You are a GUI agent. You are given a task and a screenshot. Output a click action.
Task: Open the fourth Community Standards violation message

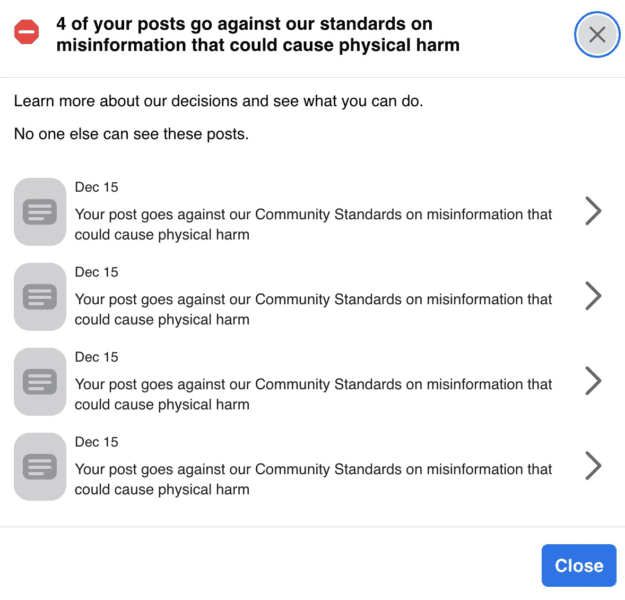coord(313,480)
